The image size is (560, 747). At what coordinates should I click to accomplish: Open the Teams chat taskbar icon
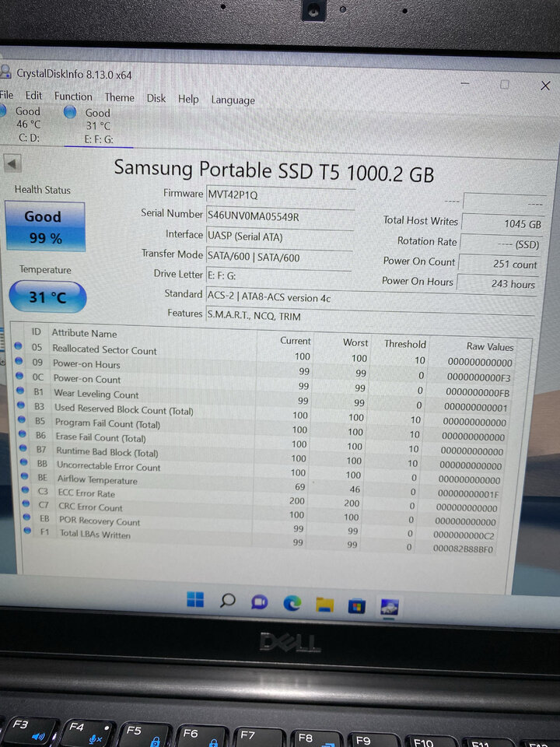260,601
